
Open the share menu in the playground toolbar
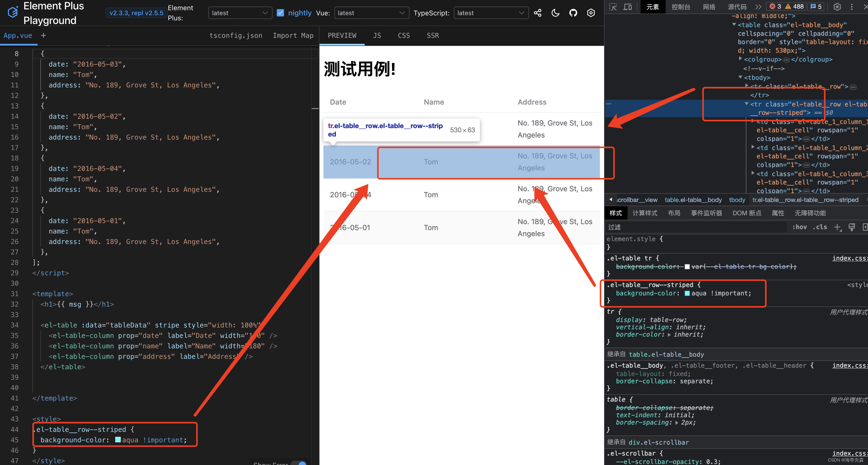click(x=538, y=13)
